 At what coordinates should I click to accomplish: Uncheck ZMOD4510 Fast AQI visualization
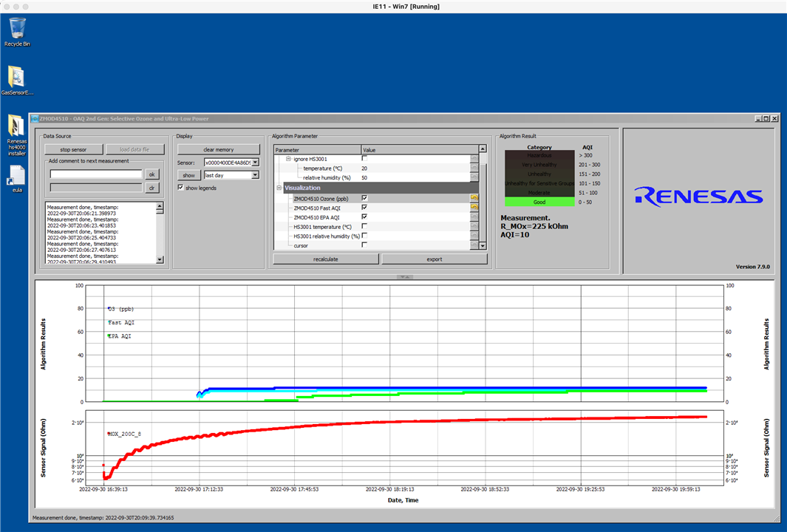(364, 208)
